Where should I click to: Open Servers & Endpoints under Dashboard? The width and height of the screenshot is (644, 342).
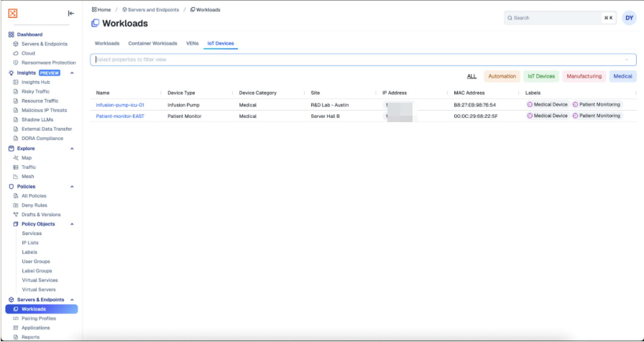tap(45, 44)
